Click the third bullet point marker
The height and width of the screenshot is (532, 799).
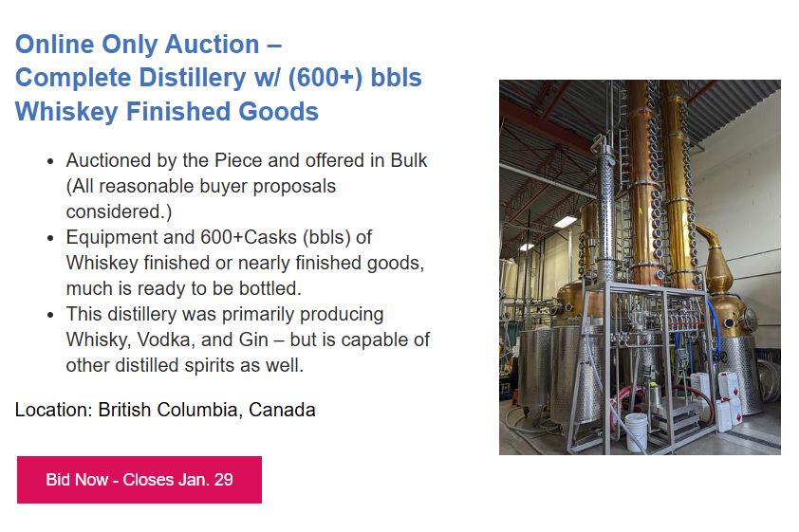(50, 315)
